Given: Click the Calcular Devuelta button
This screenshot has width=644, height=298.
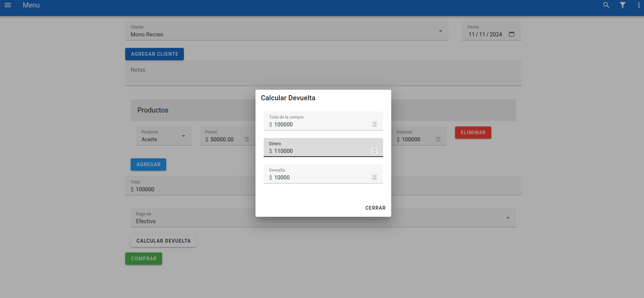Looking at the screenshot, I should 164,241.
